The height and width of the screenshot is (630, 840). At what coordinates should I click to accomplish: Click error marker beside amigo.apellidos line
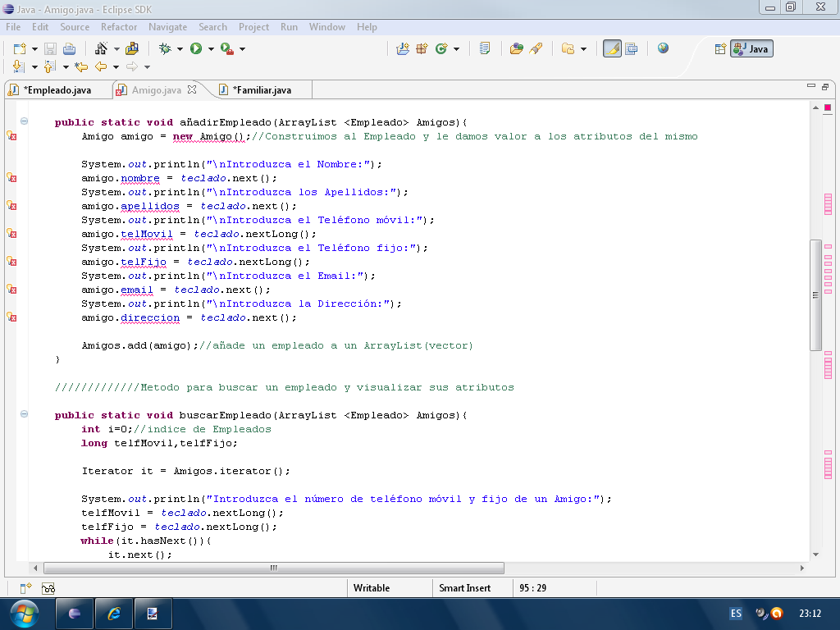tap(11, 206)
